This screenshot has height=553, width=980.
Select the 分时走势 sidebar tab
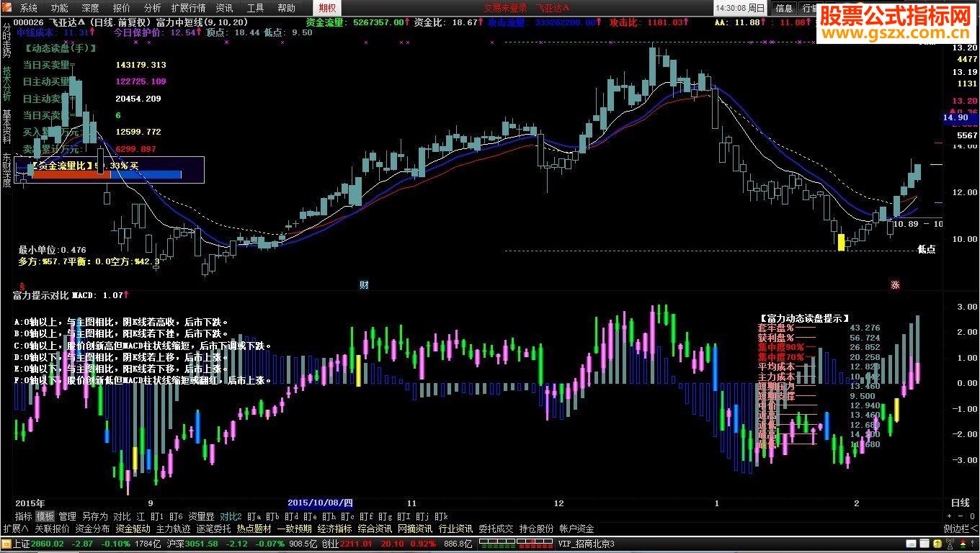6,40
